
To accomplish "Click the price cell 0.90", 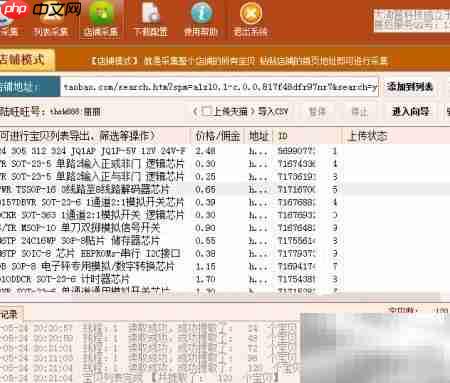I will (x=205, y=228).
